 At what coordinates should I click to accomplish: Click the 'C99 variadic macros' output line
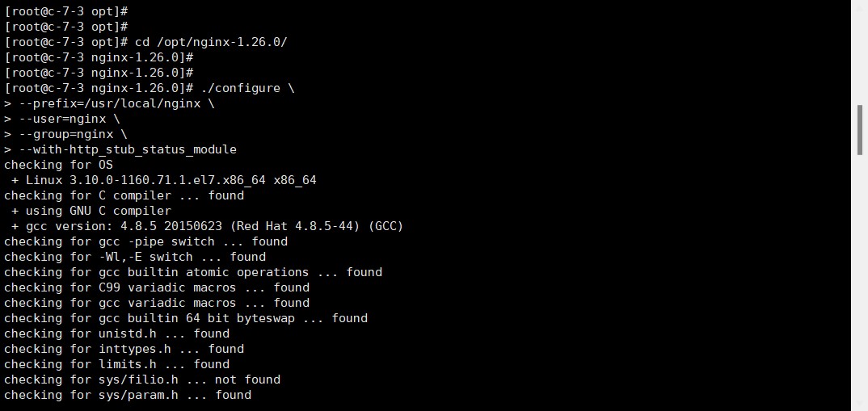[157, 287]
